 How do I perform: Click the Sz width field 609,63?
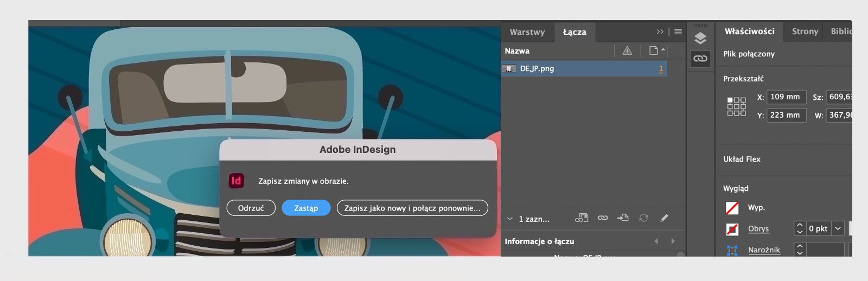(839, 97)
